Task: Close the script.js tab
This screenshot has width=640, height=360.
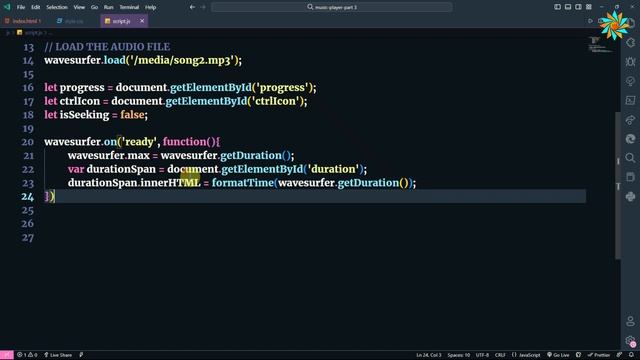Action: pyautogui.click(x=142, y=21)
